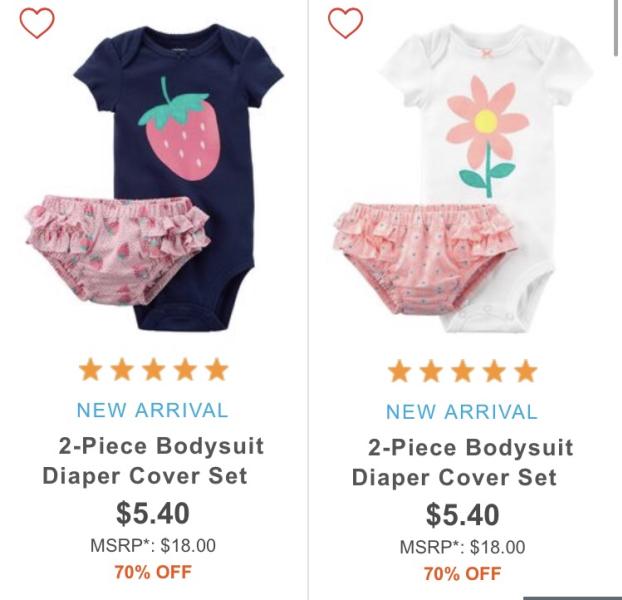The image size is (622, 600).
Task: Click 70% OFF label on right product
Action: (x=463, y=573)
